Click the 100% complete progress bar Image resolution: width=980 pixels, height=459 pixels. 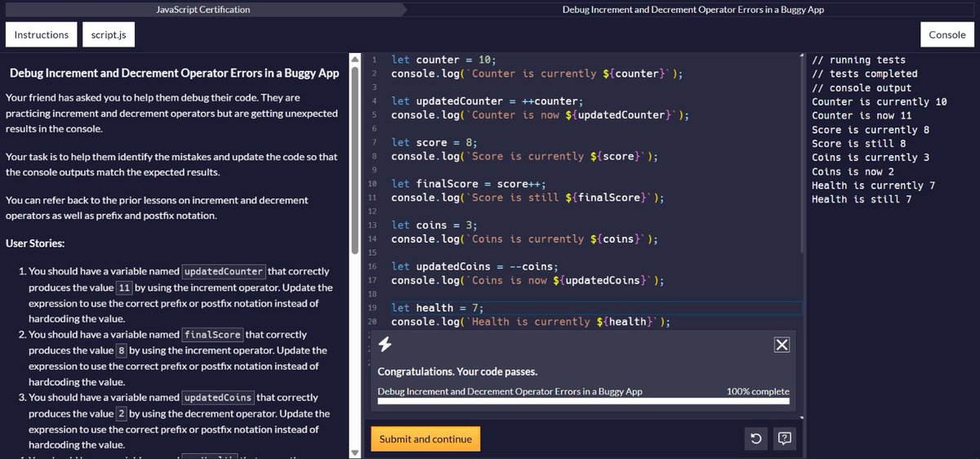583,401
